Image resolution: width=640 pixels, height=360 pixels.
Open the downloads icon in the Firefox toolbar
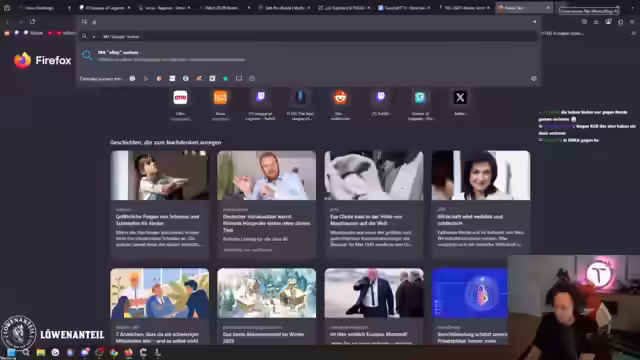pos(596,22)
